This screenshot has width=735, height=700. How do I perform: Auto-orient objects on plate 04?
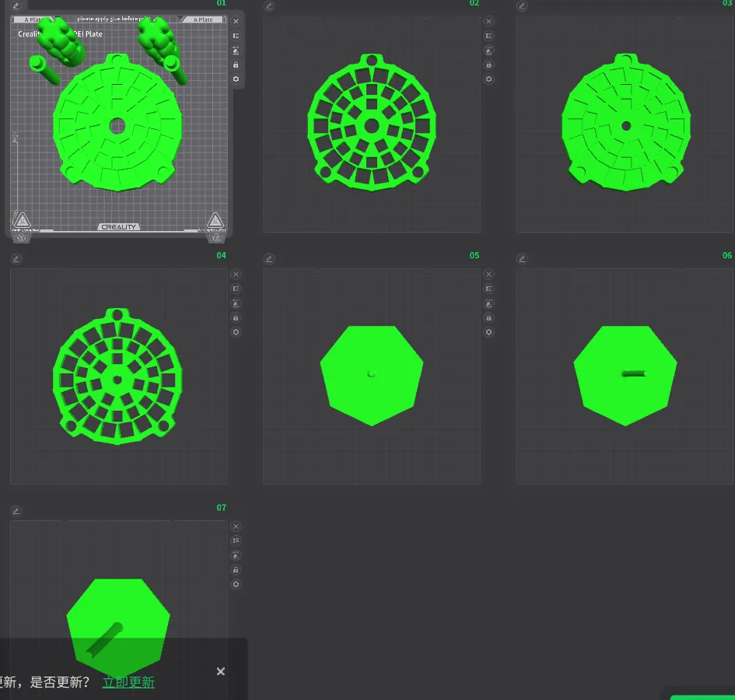[x=236, y=303]
